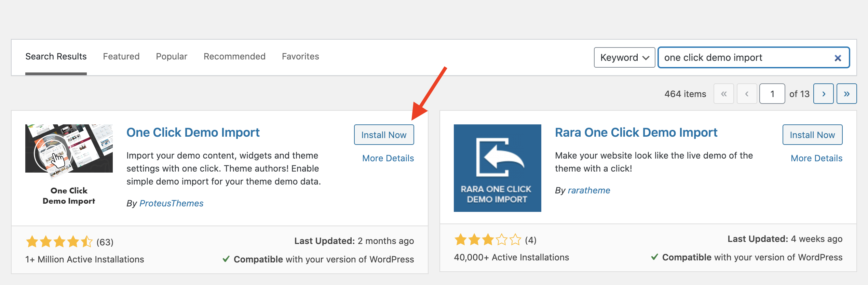Install Now for One Click Demo Import
This screenshot has height=285, width=868.
[x=384, y=135]
